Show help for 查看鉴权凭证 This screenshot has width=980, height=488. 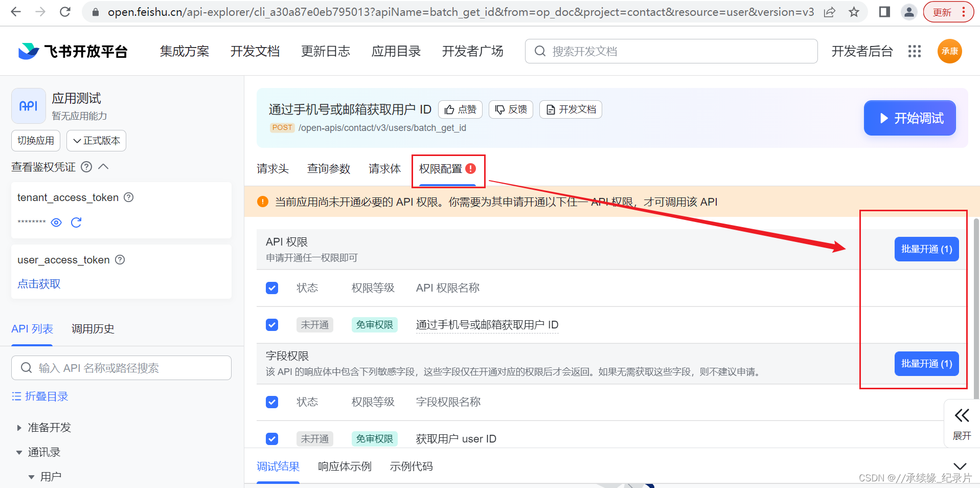(87, 167)
